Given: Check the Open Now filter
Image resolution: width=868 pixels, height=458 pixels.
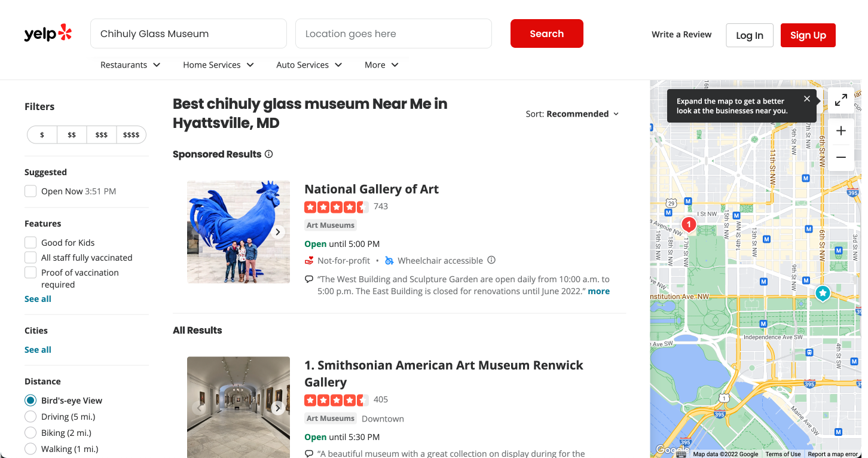Looking at the screenshot, I should (x=30, y=191).
